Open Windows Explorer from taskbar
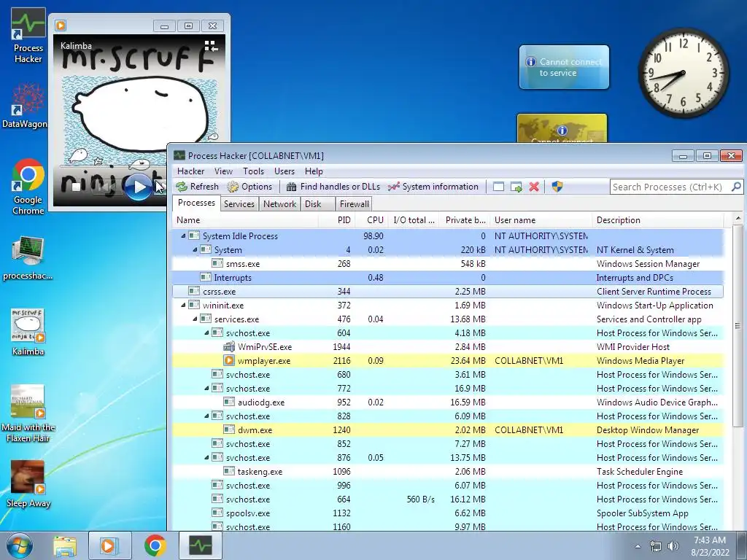This screenshot has height=560, width=747. (x=65, y=545)
